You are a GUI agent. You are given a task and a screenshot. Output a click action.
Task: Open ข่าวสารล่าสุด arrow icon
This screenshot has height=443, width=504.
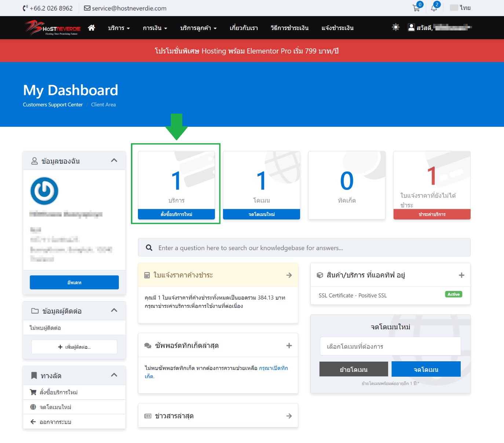289,416
